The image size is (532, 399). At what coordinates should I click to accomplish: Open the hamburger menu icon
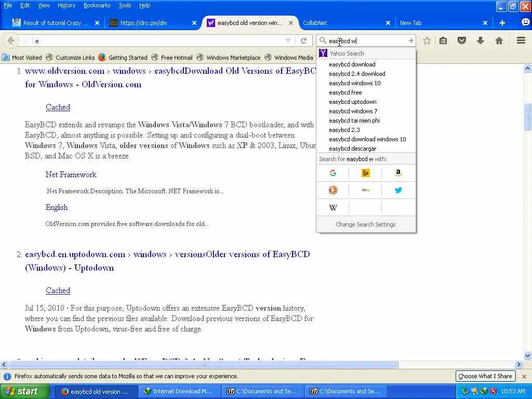(x=521, y=41)
